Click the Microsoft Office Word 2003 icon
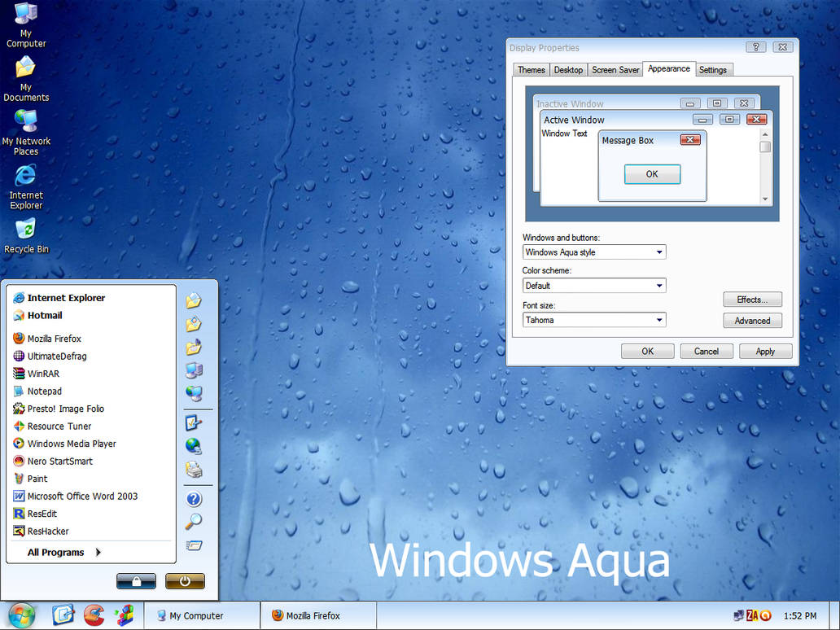The image size is (840, 630). (19, 496)
